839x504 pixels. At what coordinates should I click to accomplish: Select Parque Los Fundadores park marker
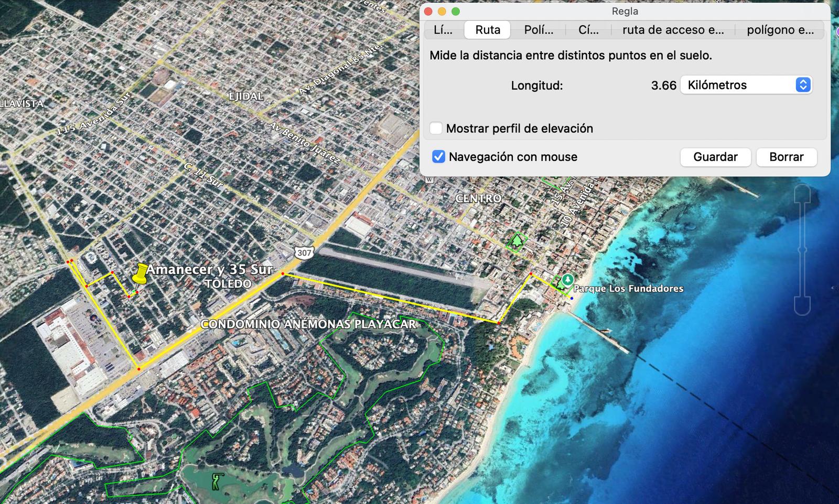tap(567, 280)
